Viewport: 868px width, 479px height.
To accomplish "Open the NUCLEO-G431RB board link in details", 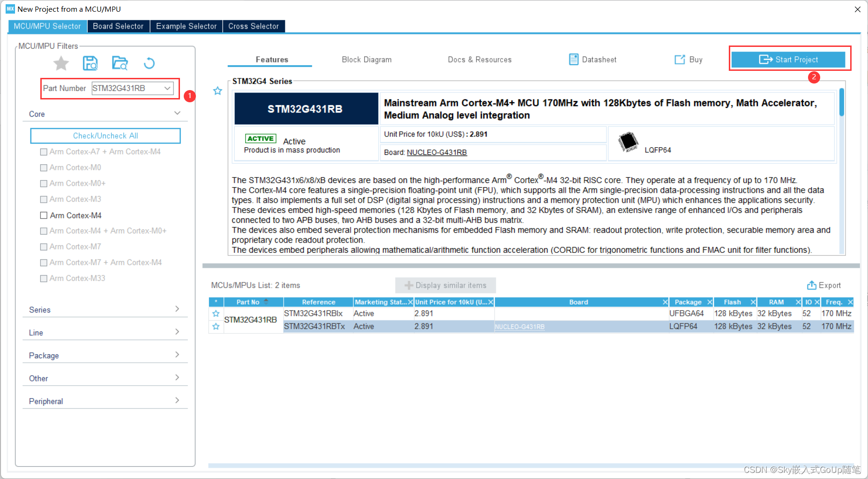I will click(437, 152).
